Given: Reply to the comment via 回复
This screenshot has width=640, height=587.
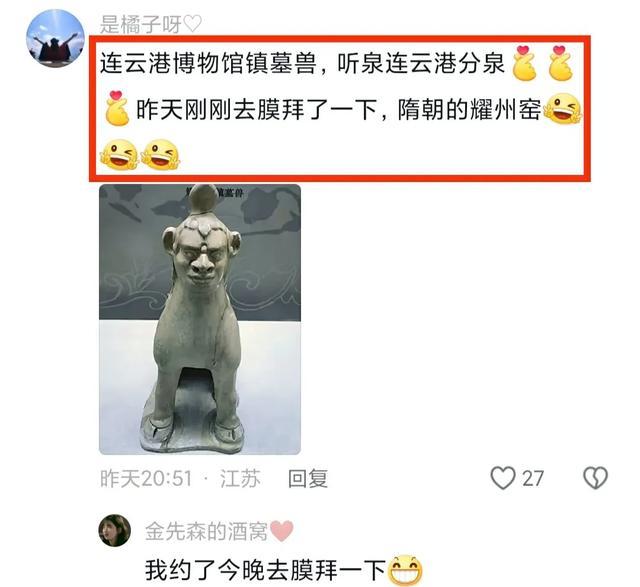Looking at the screenshot, I should (308, 478).
